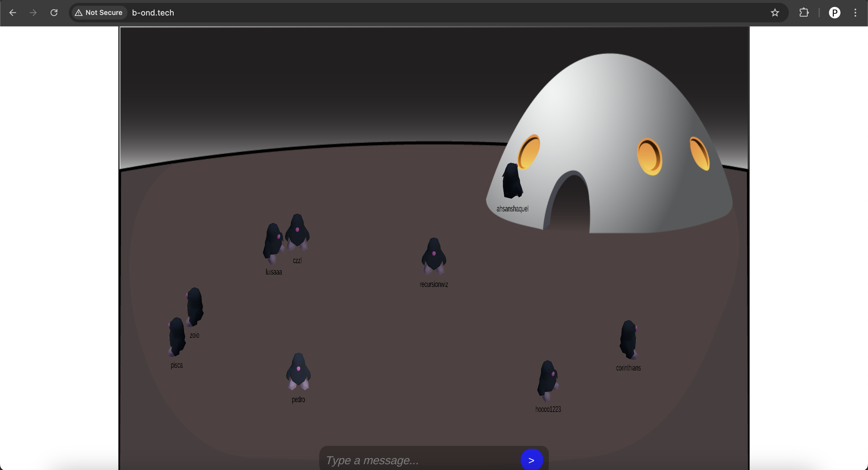
Task: Bookmark this page with the star icon
Action: 774,12
